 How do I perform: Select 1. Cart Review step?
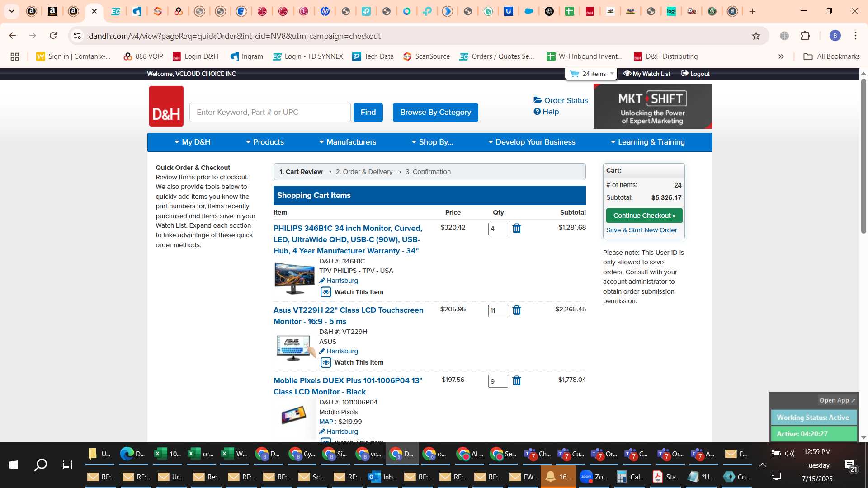coord(301,172)
